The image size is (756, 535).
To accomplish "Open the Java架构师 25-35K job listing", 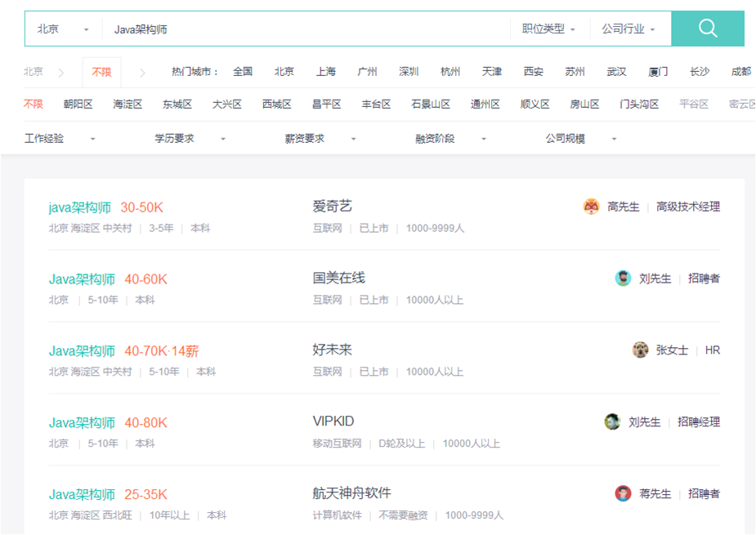I will (x=82, y=494).
